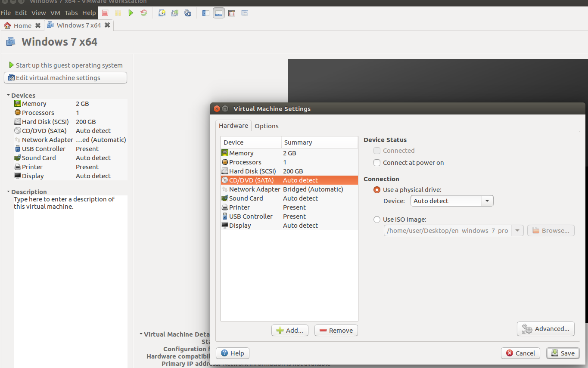The height and width of the screenshot is (368, 588).
Task: Switch to the Hardware tab in settings
Action: click(233, 126)
